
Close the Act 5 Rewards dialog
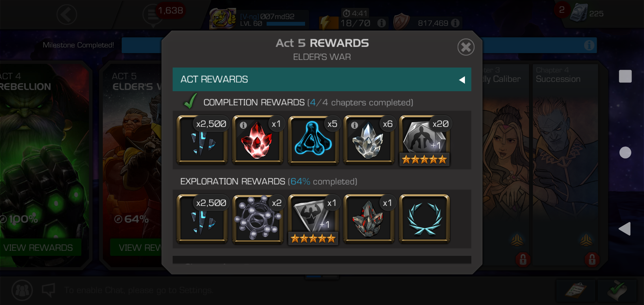[x=466, y=47]
